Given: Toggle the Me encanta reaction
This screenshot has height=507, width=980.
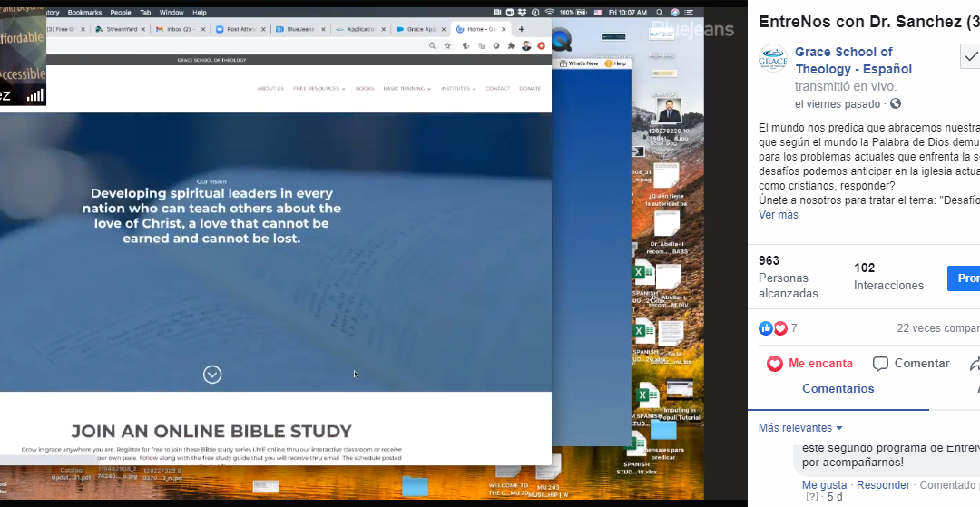Looking at the screenshot, I should [x=809, y=364].
